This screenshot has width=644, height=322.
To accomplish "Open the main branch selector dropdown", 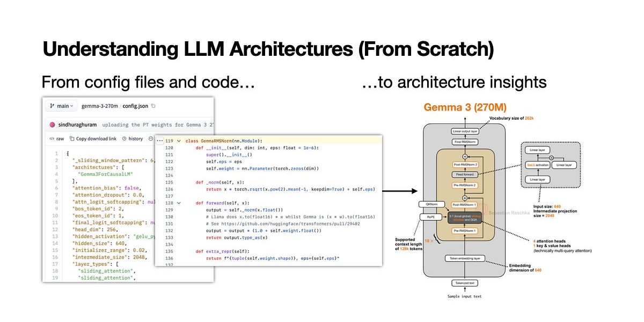I will 62,106.
